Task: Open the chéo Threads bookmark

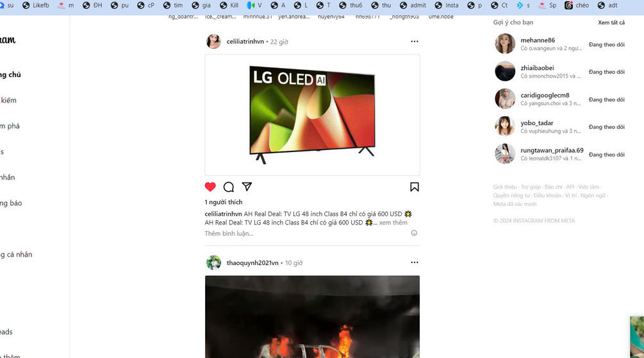Action: pyautogui.click(x=577, y=5)
